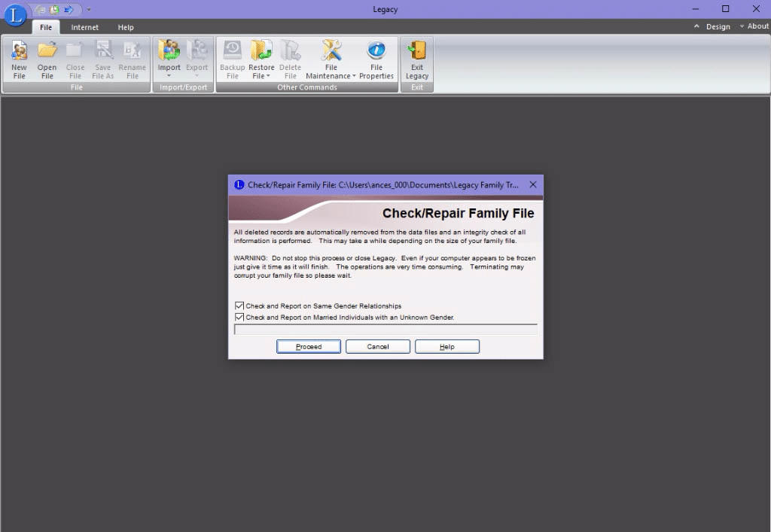Click the quick access back arrow icon
This screenshot has width=771, height=532.
pyautogui.click(x=41, y=9)
